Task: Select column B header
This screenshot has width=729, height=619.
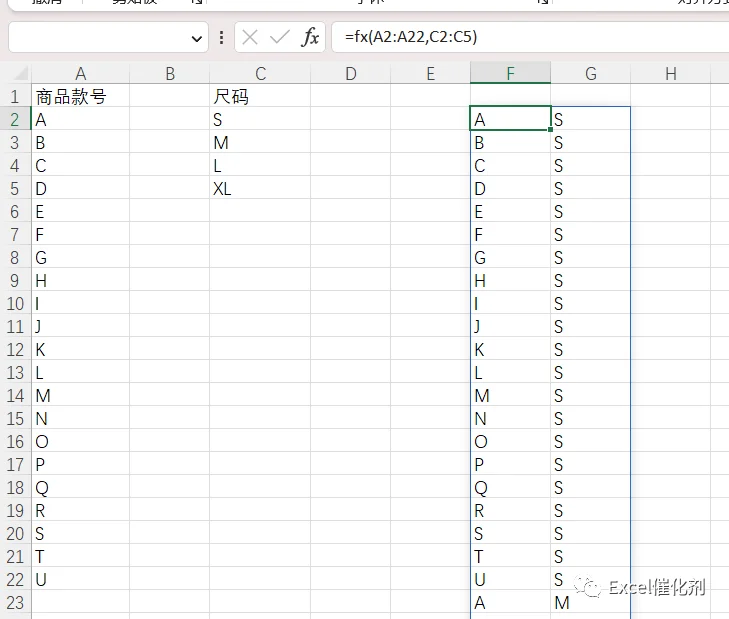Action: click(170, 73)
